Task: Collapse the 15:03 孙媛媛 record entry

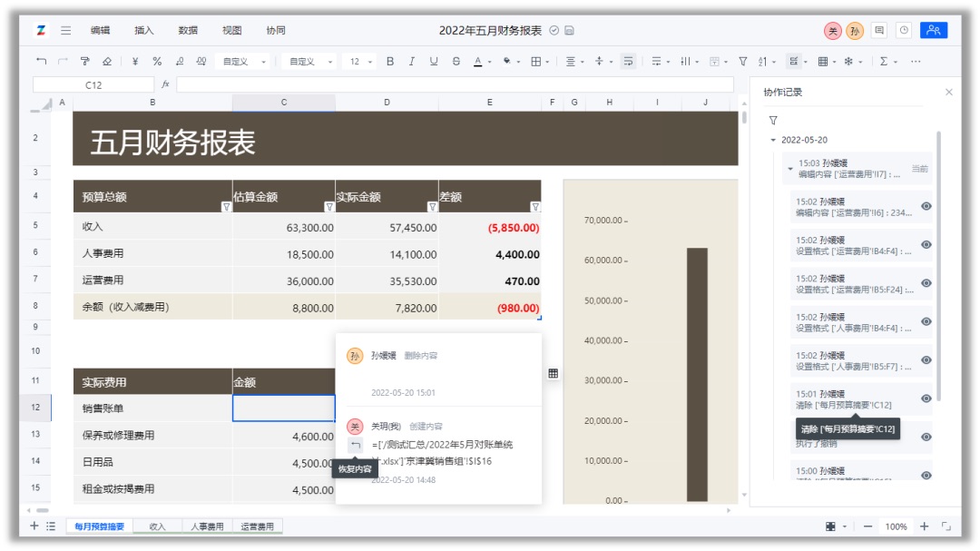Action: [790, 169]
